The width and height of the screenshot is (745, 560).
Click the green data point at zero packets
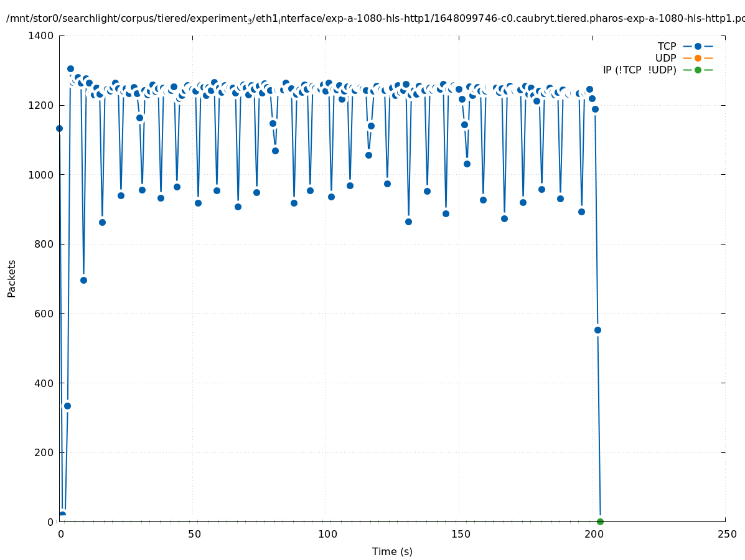tap(600, 521)
